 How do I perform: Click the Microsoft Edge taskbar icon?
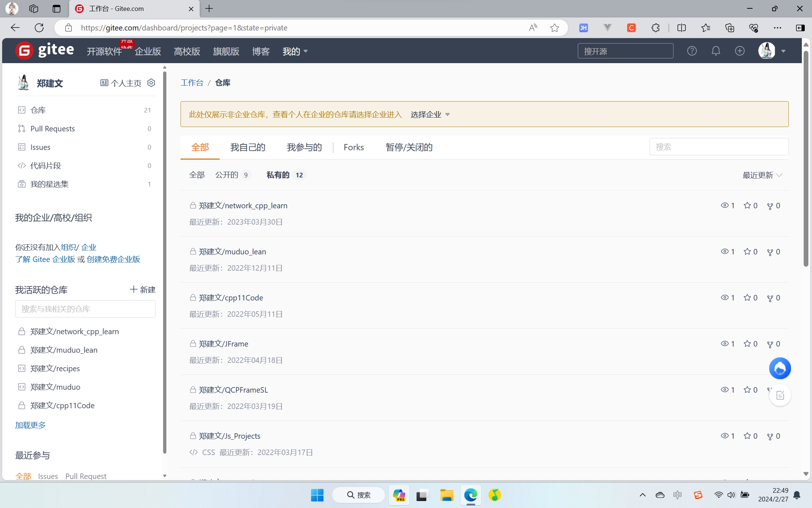pyautogui.click(x=471, y=495)
